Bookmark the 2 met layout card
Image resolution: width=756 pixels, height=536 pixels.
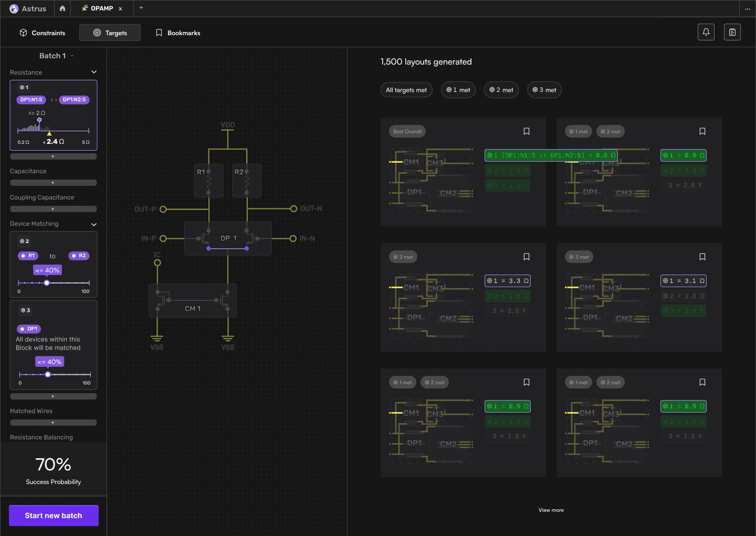click(x=527, y=257)
